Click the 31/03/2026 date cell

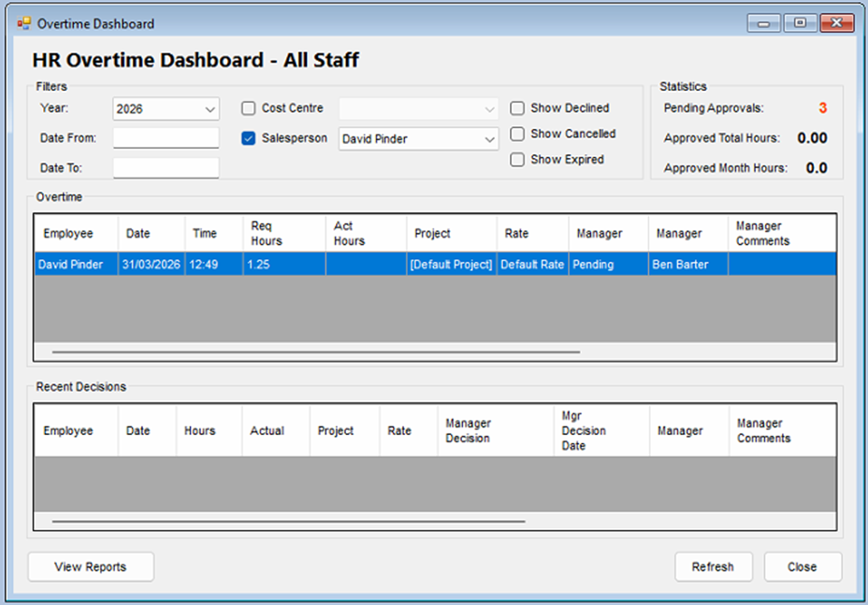[x=152, y=264]
